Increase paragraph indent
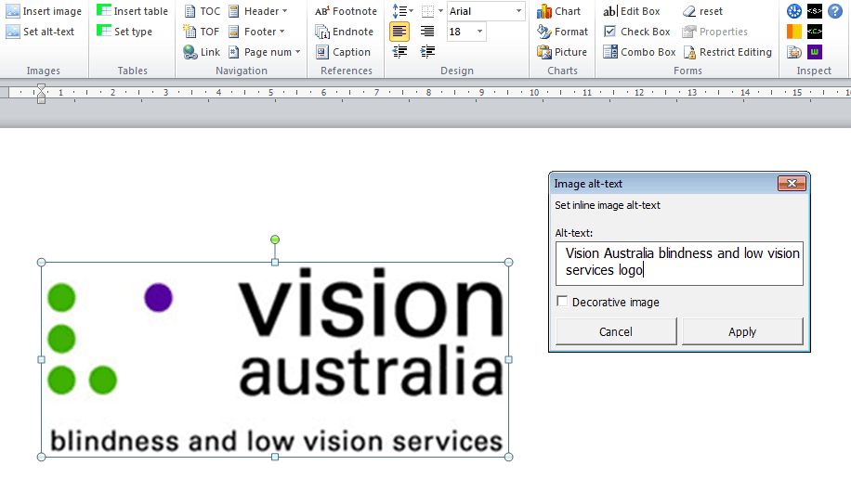Screen dimensions: 851x504 click(427, 52)
